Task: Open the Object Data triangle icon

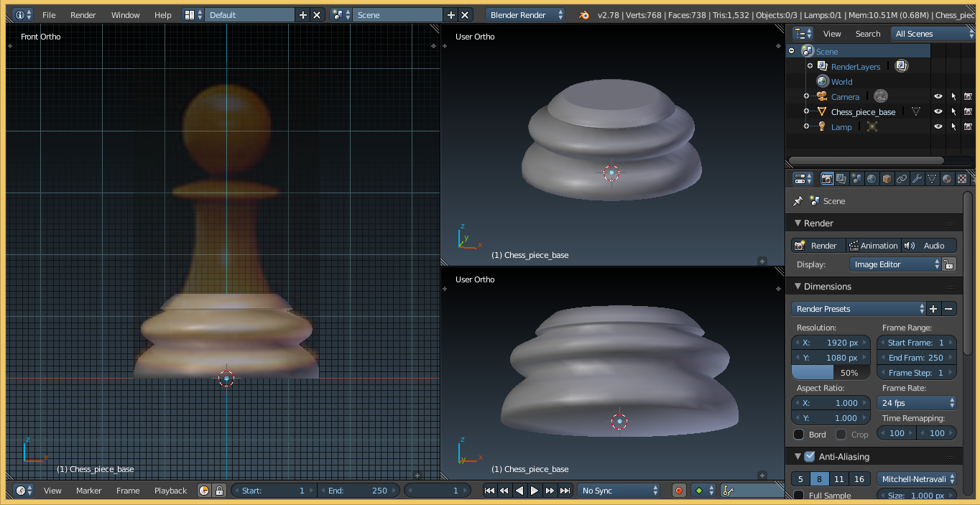Action: [933, 179]
